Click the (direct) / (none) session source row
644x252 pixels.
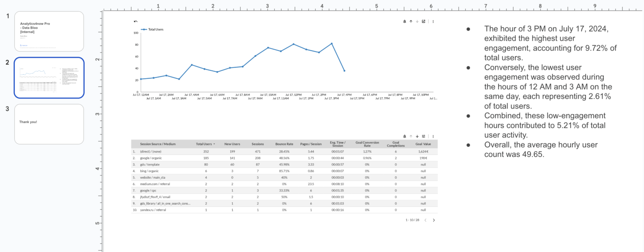coord(252,151)
